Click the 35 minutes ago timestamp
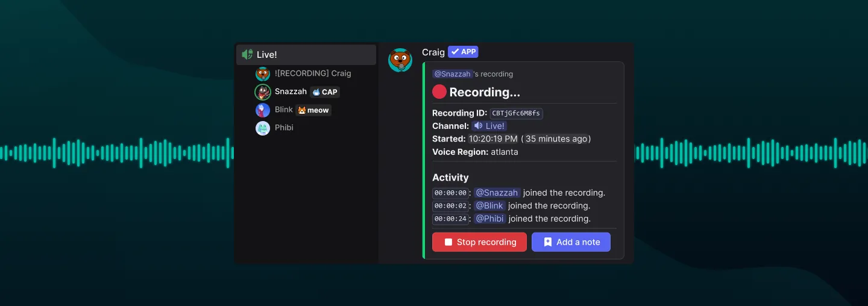This screenshot has height=306, width=868. [x=556, y=139]
